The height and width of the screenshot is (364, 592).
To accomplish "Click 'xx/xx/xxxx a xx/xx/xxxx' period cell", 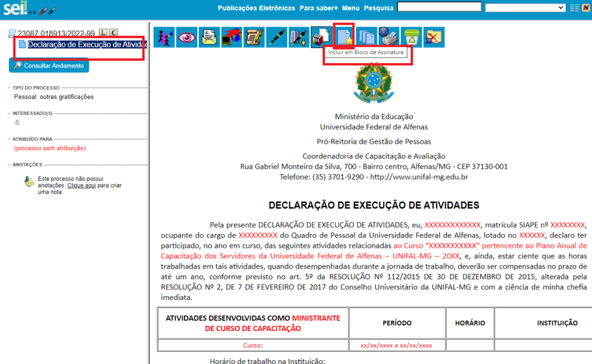I will [397, 345].
